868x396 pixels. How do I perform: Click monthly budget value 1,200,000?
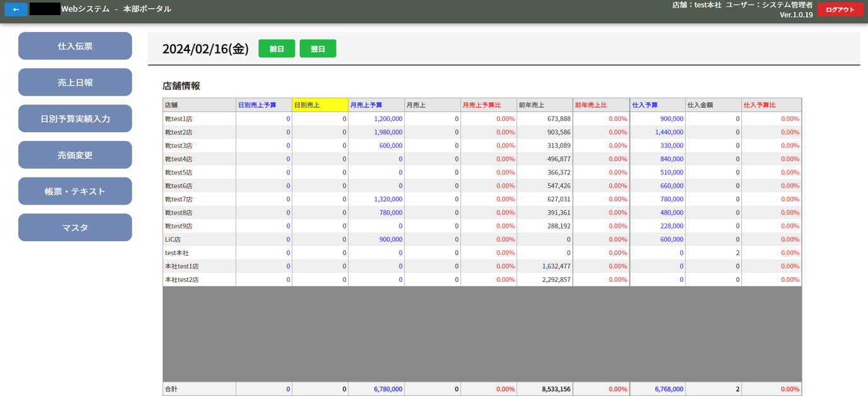[388, 119]
